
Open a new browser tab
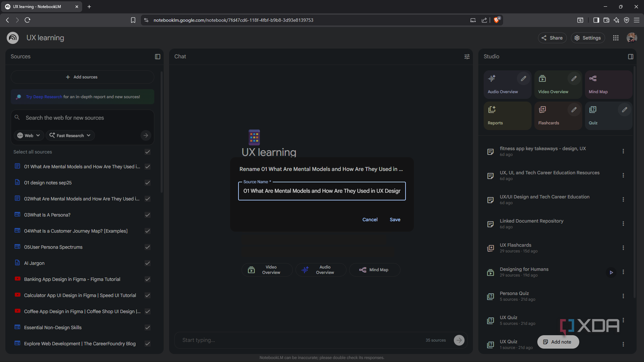(89, 7)
